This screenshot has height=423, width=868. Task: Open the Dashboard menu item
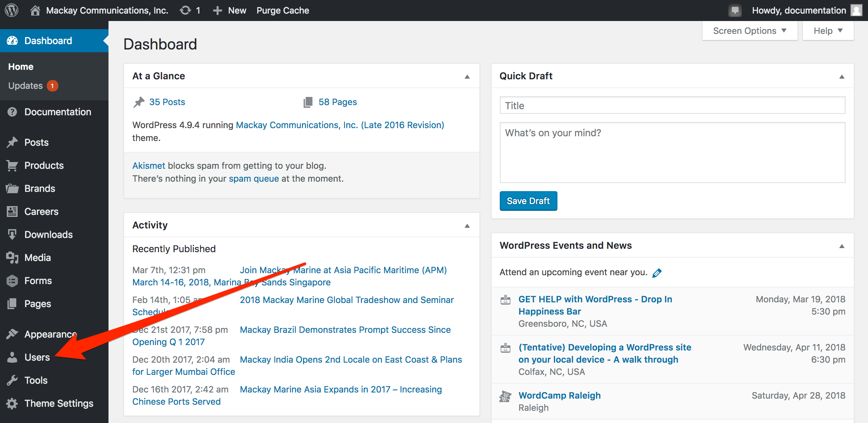pyautogui.click(x=54, y=41)
